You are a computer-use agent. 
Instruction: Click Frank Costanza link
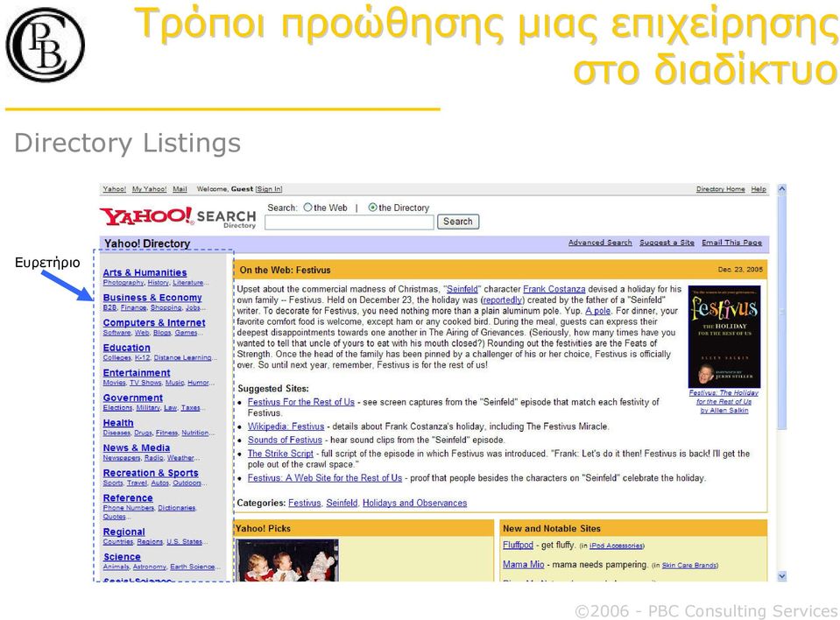click(554, 289)
